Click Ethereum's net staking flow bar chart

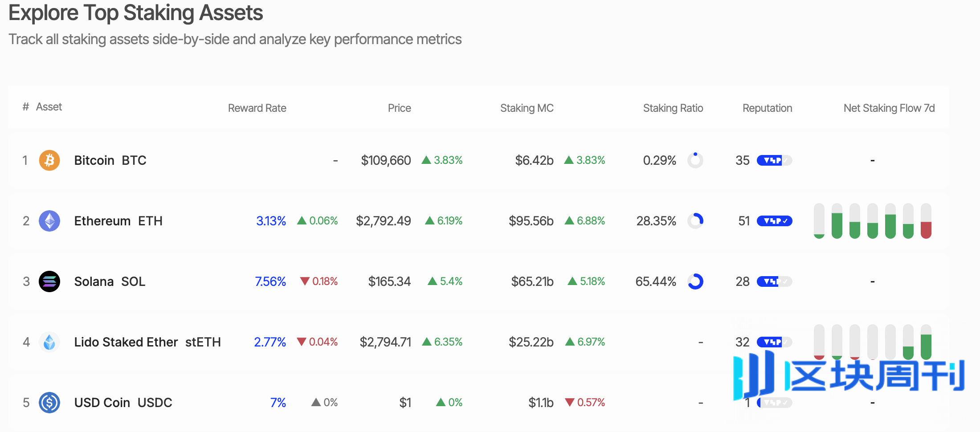872,221
